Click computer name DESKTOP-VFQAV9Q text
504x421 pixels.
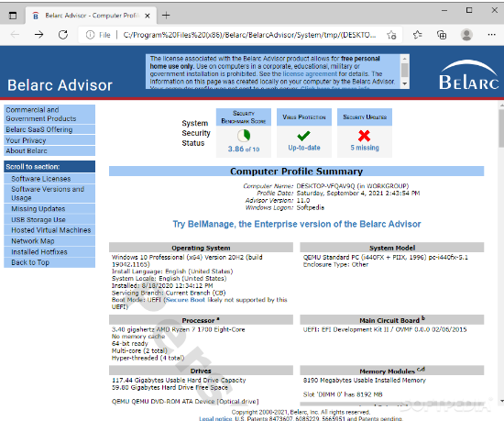[x=325, y=186]
